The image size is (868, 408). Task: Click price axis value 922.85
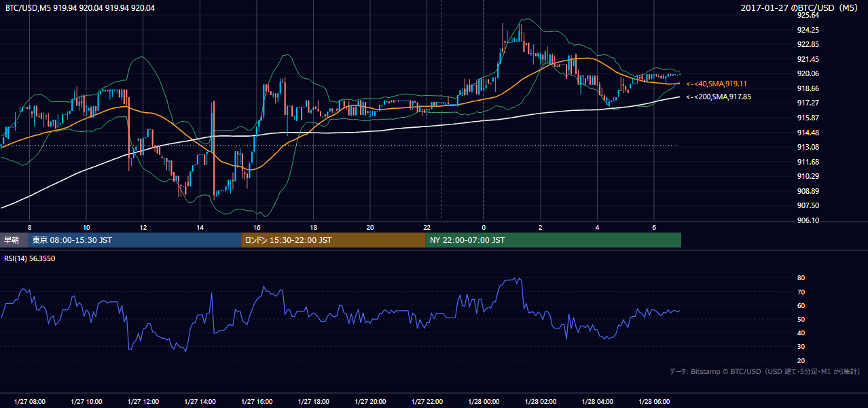pos(808,45)
